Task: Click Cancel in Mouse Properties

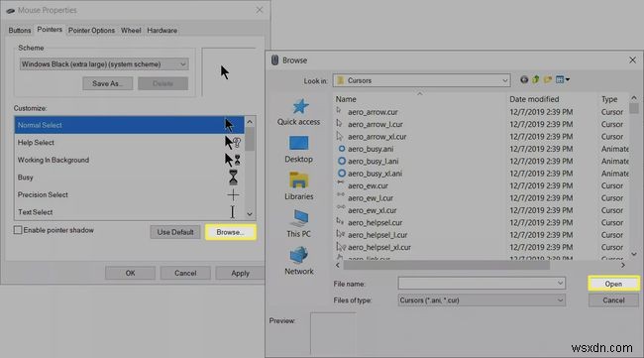Action: coord(185,273)
